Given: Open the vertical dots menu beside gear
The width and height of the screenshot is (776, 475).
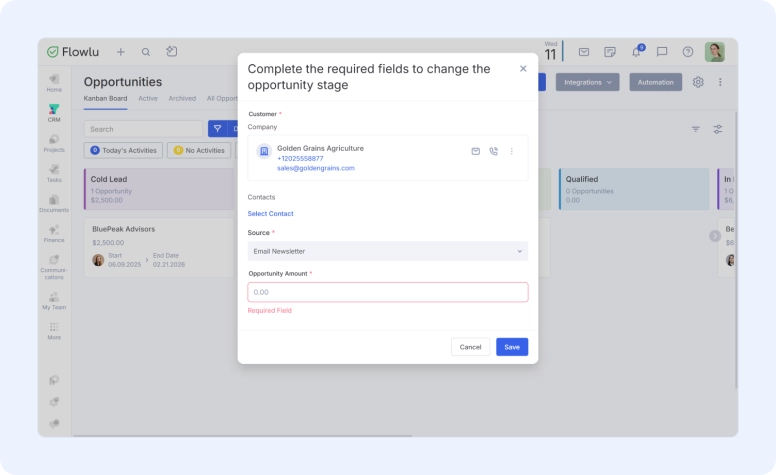Looking at the screenshot, I should [720, 82].
